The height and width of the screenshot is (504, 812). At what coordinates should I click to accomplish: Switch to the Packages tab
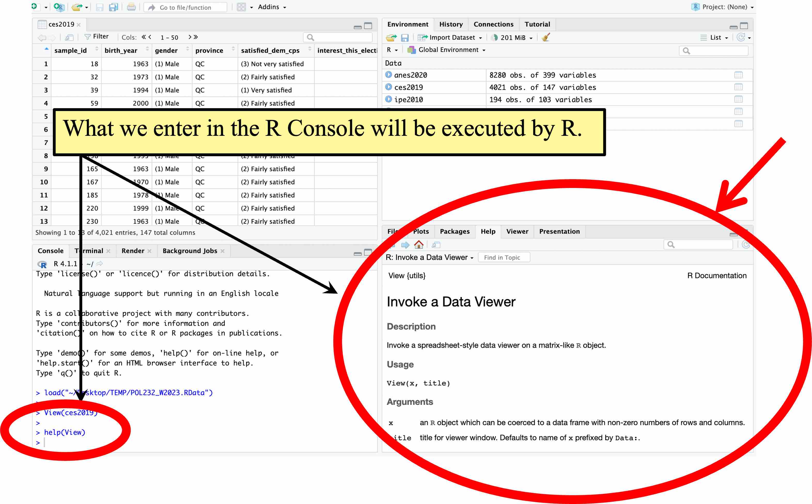tap(454, 231)
